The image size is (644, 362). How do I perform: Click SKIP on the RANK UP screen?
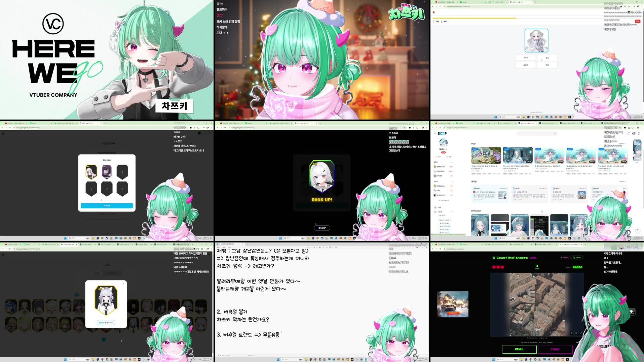click(322, 228)
